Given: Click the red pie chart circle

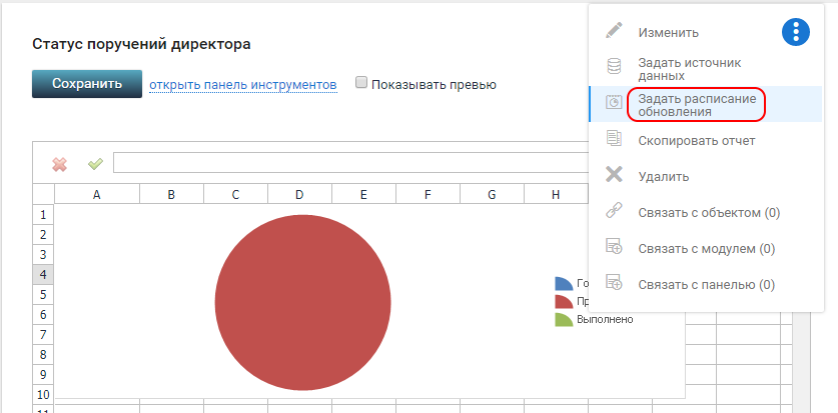Looking at the screenshot, I should tap(302, 302).
